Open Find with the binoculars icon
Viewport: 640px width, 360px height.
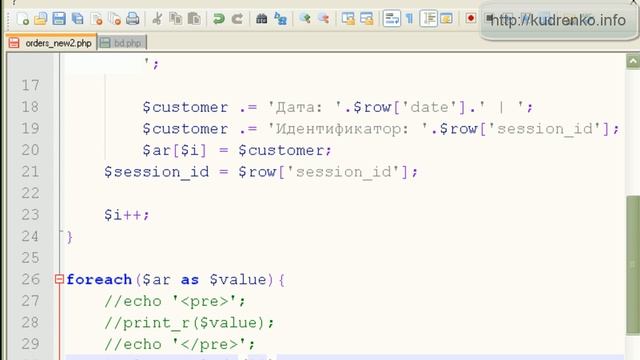261,19
